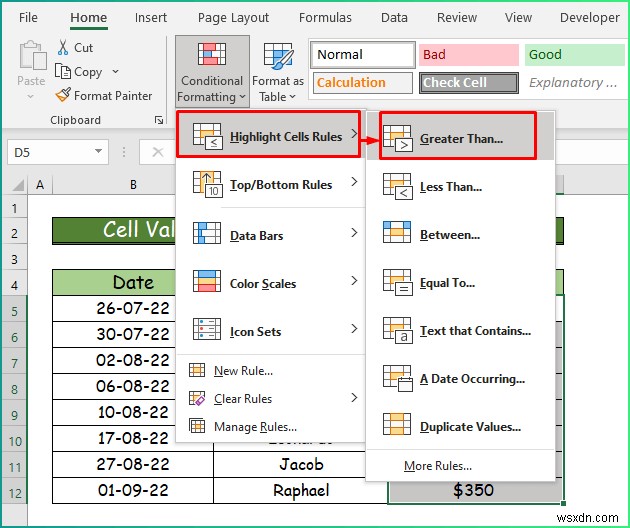
Task: Expand Icon Sets submenu arrow
Action: pyautogui.click(x=354, y=329)
